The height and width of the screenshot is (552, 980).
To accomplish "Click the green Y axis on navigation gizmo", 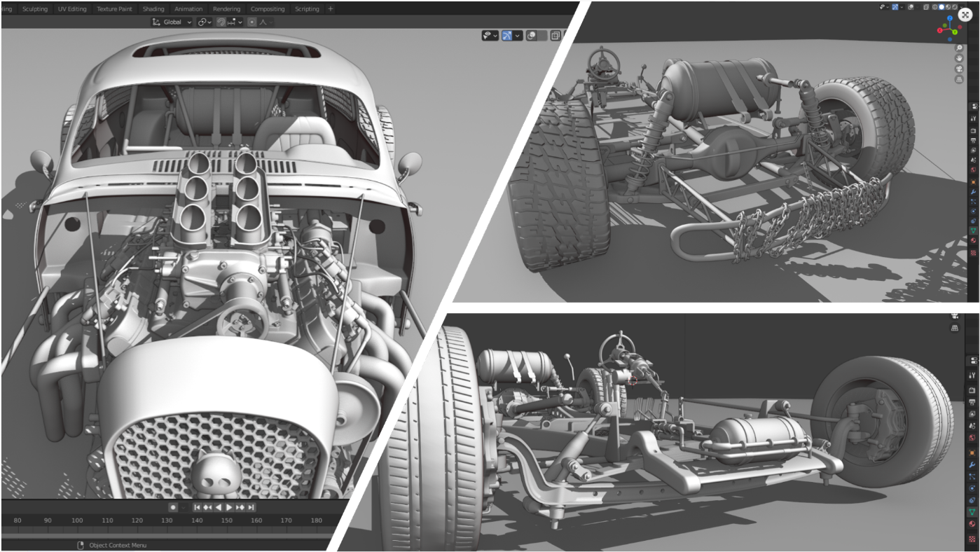I will [955, 32].
